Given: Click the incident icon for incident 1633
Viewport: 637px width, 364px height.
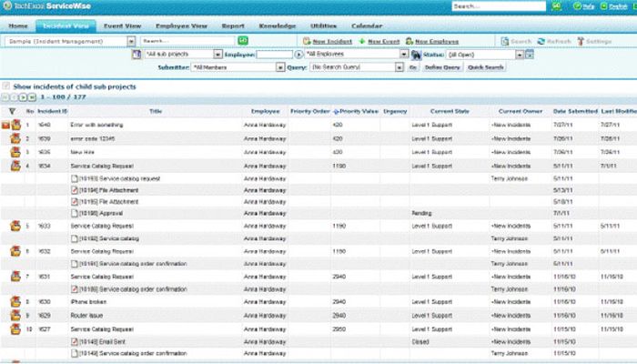Looking at the screenshot, I should click(x=15, y=226).
